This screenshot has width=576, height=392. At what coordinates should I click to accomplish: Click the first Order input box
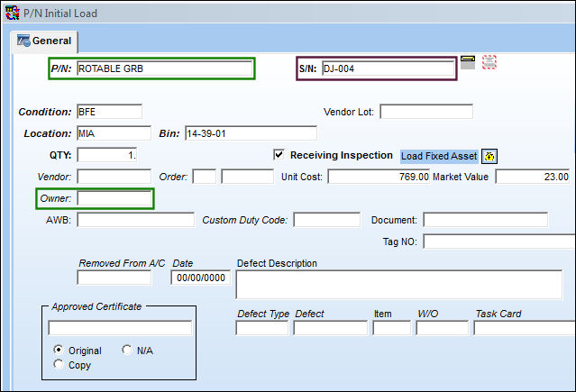click(205, 177)
